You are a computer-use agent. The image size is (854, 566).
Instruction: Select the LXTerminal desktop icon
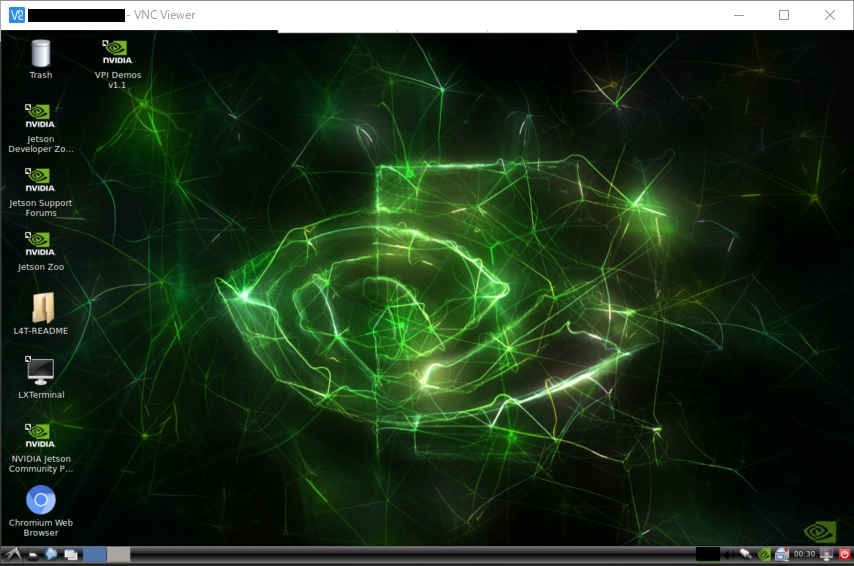(x=41, y=378)
